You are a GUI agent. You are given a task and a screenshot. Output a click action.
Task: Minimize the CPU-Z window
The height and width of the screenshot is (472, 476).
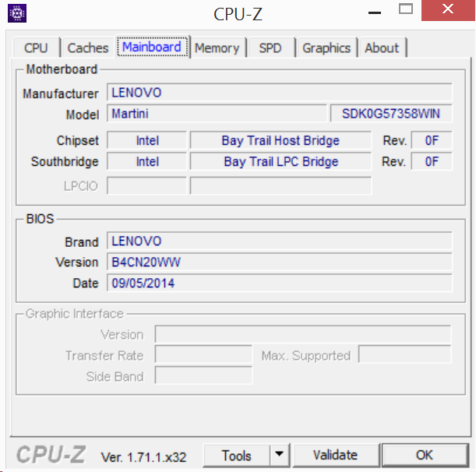pyautogui.click(x=375, y=12)
